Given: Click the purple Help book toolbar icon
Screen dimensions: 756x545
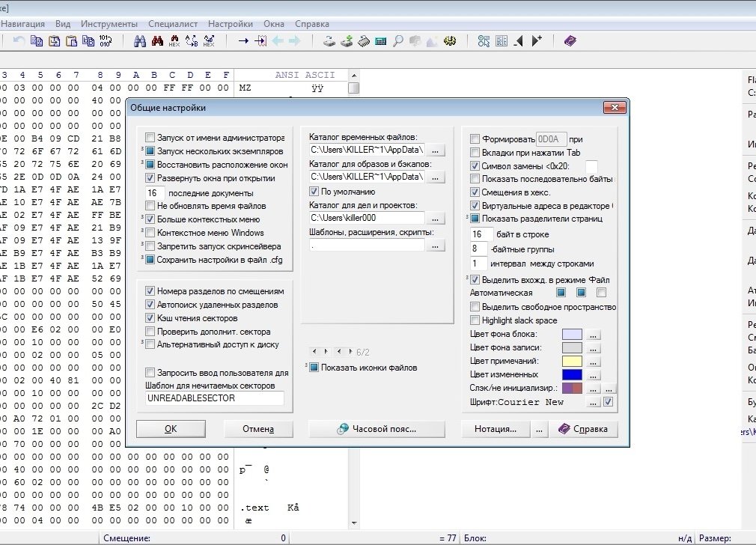Looking at the screenshot, I should (570, 41).
